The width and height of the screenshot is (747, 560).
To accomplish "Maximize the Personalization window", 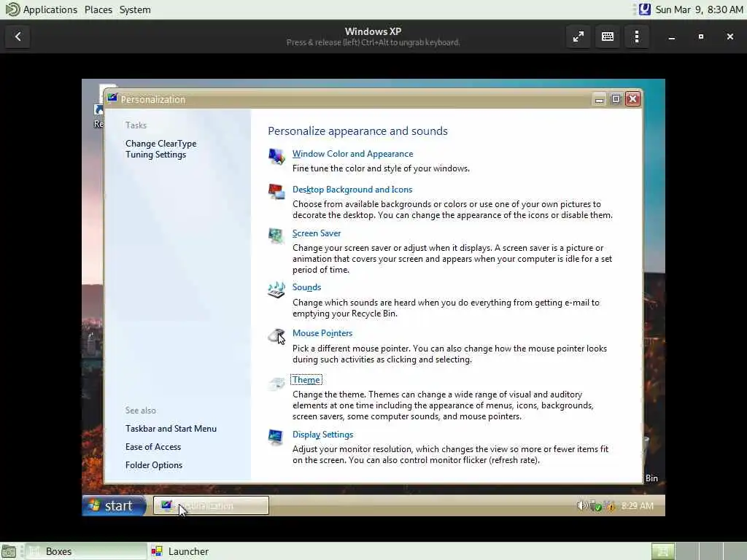I will click(616, 99).
